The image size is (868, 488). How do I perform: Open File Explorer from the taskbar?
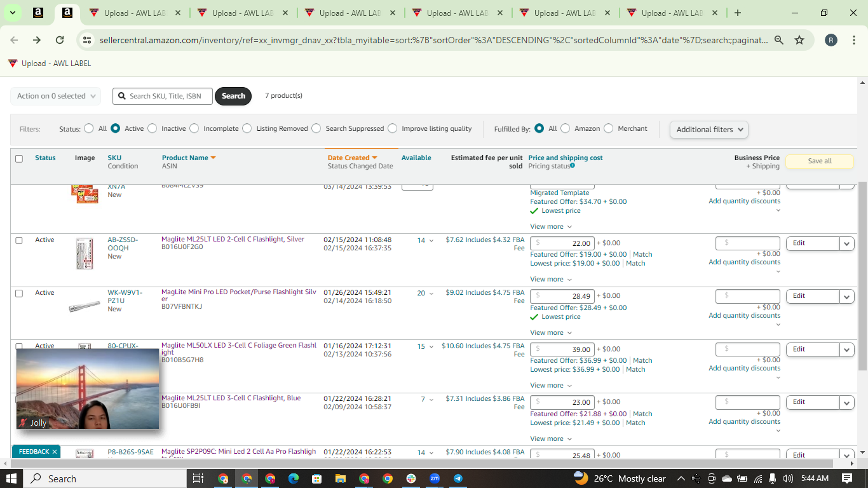tap(340, 478)
